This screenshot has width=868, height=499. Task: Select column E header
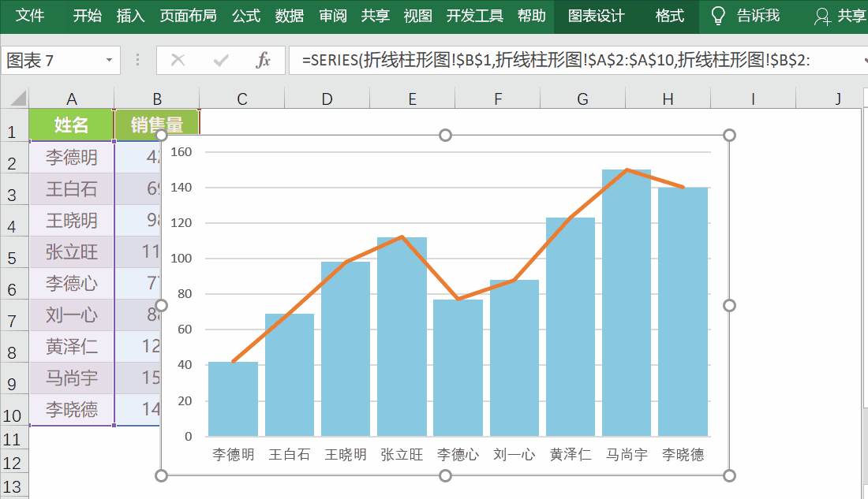pyautogui.click(x=413, y=99)
